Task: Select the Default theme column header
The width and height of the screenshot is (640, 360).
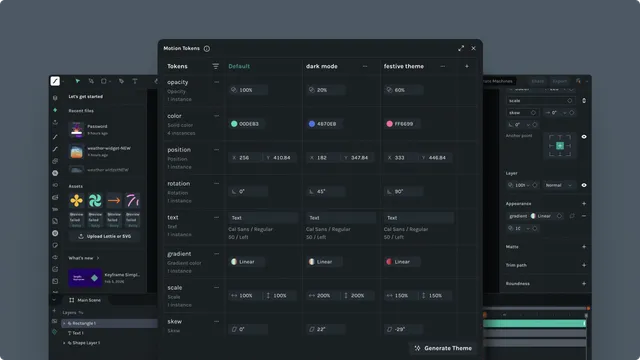Action: click(x=239, y=66)
